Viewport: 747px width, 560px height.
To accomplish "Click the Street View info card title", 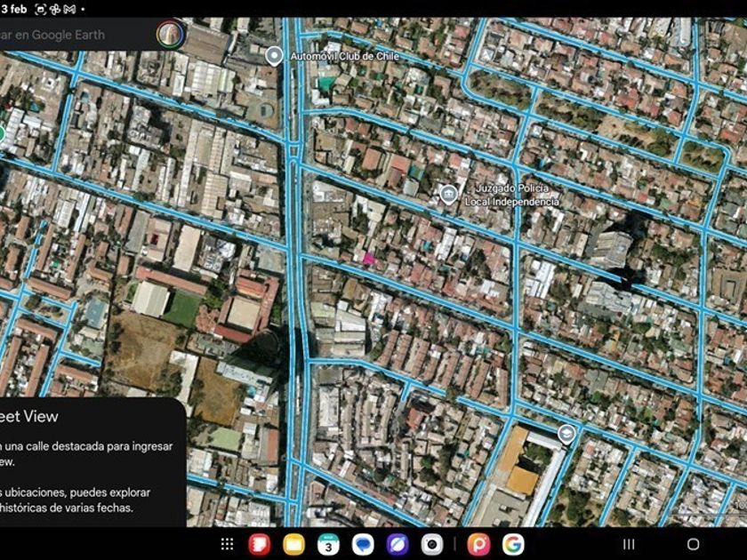I will point(28,416).
